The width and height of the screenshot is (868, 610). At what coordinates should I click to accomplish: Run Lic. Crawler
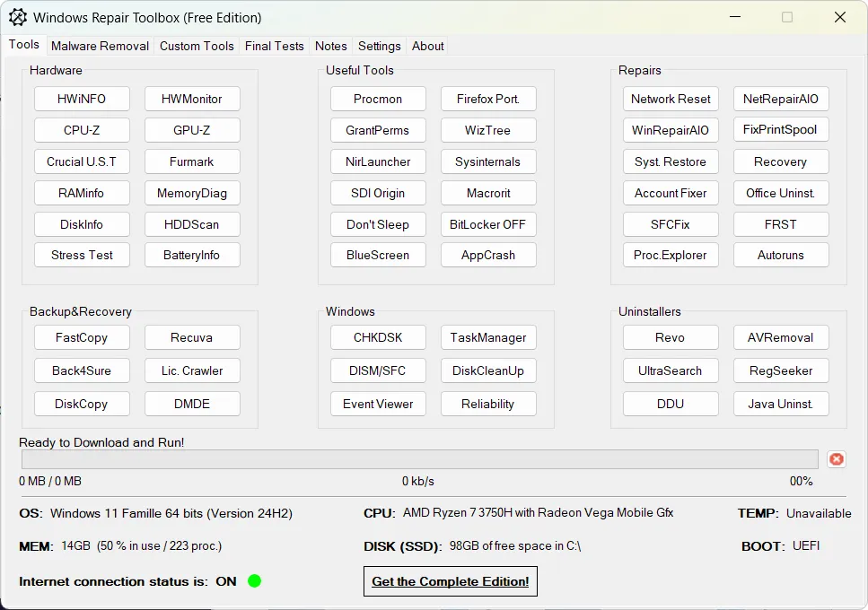[192, 370]
